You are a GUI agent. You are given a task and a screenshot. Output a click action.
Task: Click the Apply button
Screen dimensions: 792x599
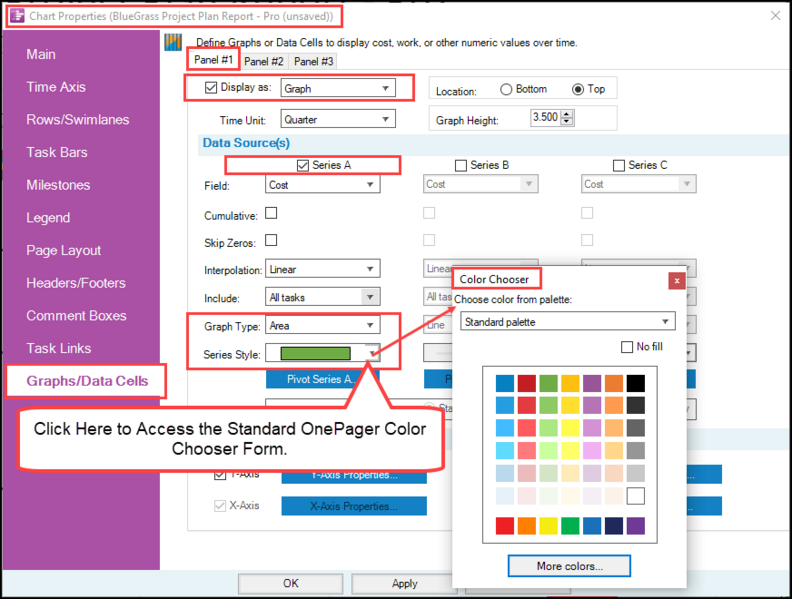(405, 584)
